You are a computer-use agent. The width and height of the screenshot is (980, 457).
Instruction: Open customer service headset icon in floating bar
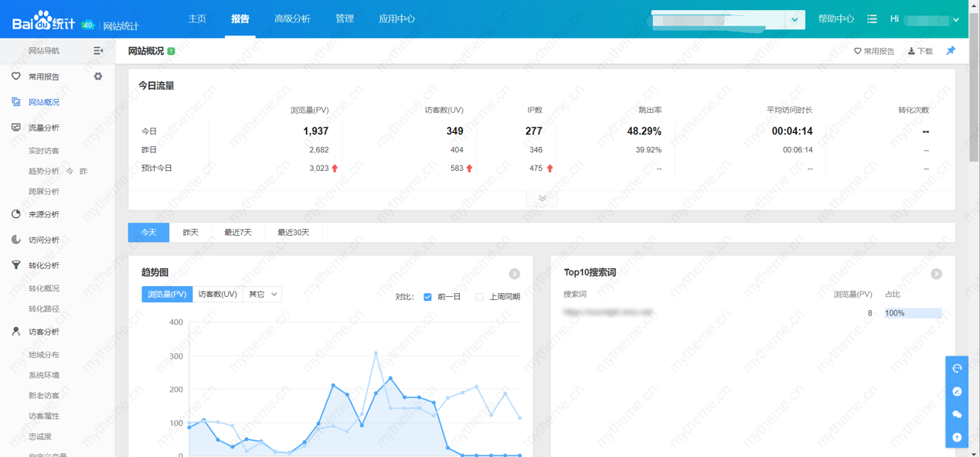click(957, 368)
